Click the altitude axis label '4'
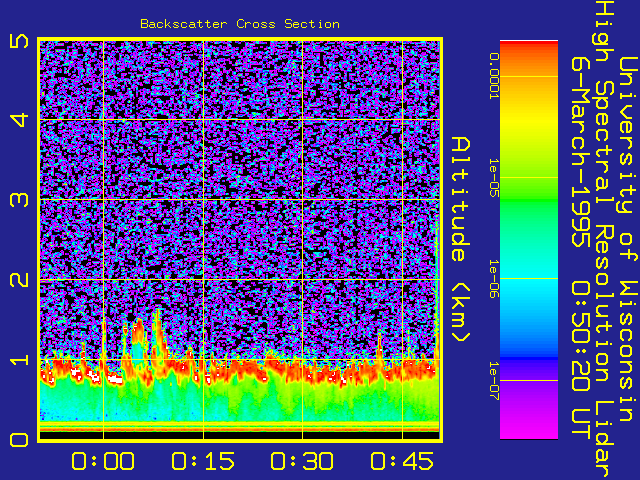This screenshot has height=480, width=640. tap(19, 120)
